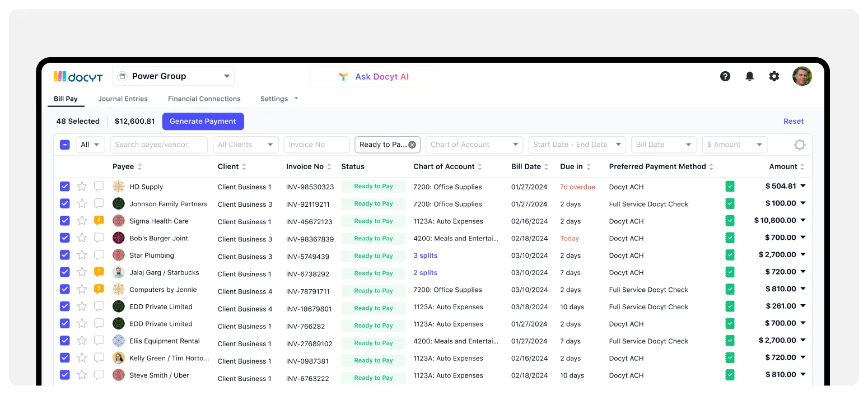The image size is (868, 395).
Task: Open the Chart of Account filter dropdown
Action: (x=474, y=145)
